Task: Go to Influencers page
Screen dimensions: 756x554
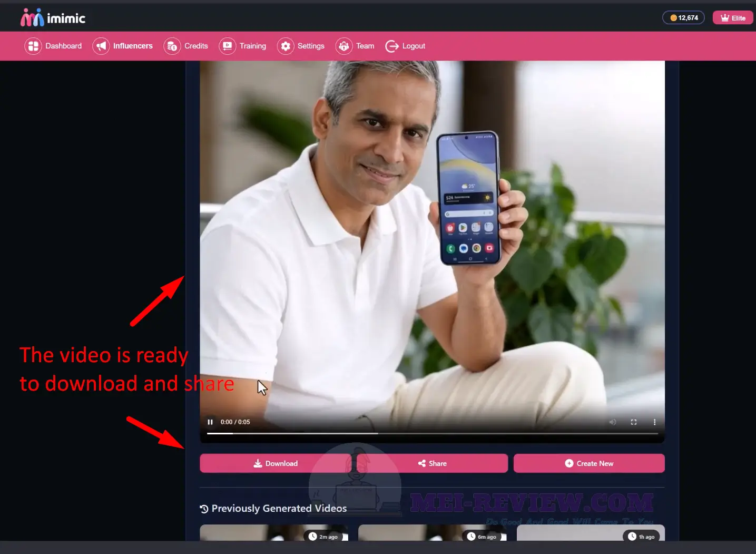Action: [123, 46]
